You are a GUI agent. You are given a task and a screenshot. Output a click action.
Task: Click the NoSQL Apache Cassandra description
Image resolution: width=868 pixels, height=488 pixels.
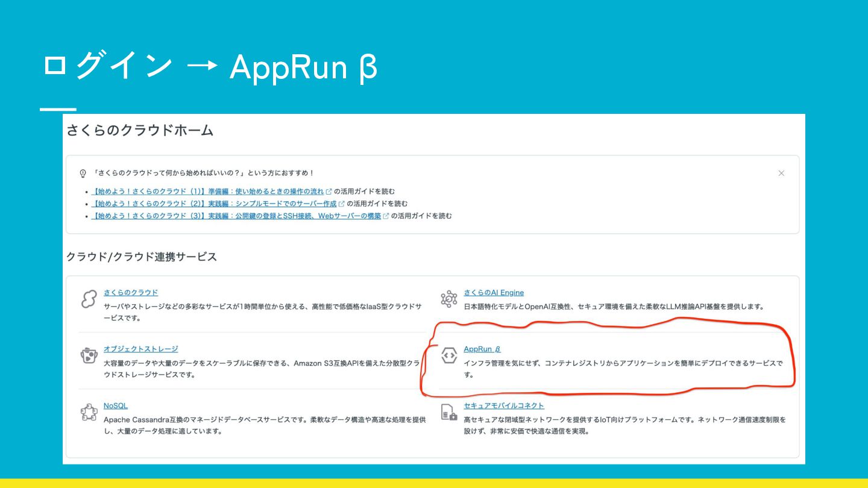click(265, 425)
